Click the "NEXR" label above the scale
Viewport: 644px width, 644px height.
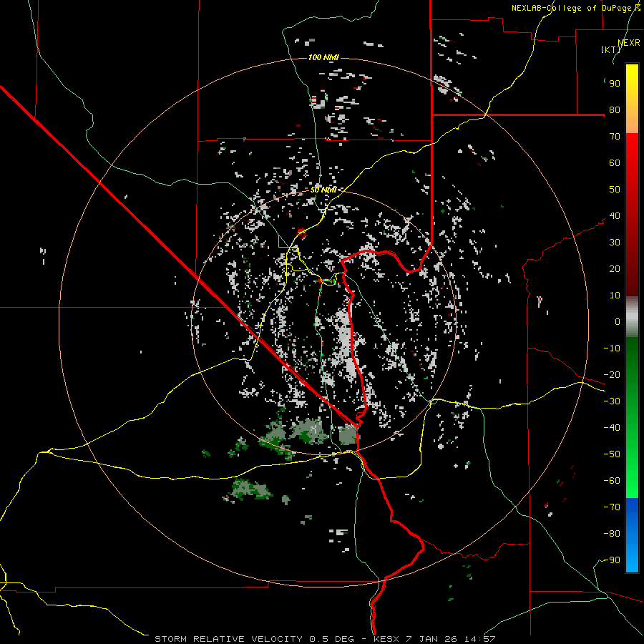click(x=629, y=43)
